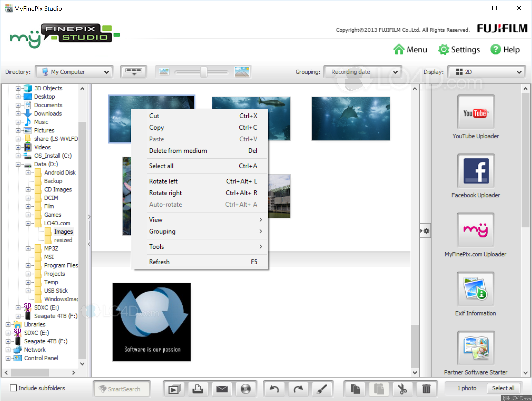Screen dimensions: 532x401
Task: Collapse the Data (D:) drive node
Action: coord(18,164)
